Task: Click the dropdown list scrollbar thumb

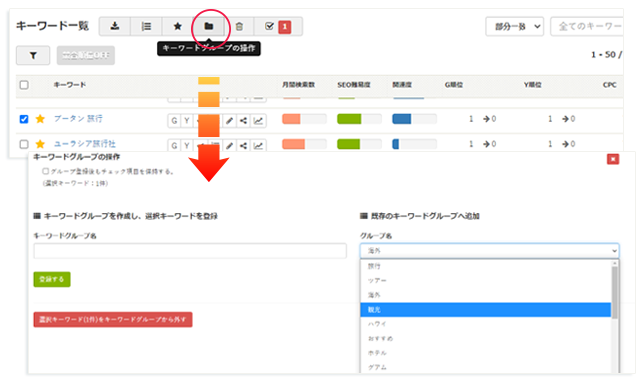Action: click(x=615, y=292)
